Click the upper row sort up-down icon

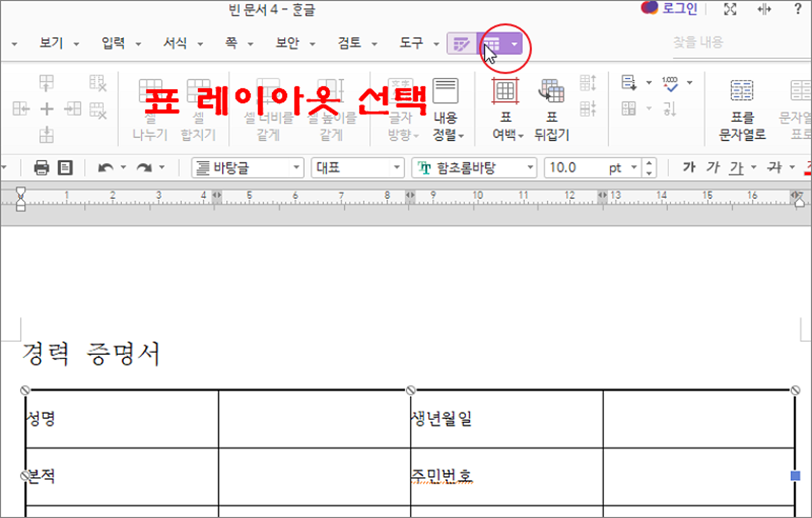pyautogui.click(x=588, y=82)
